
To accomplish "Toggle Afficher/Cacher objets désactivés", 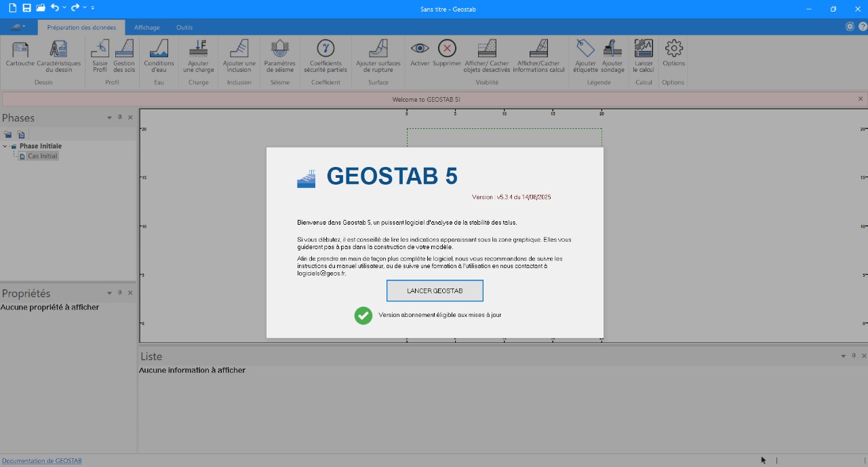I will coord(487,56).
